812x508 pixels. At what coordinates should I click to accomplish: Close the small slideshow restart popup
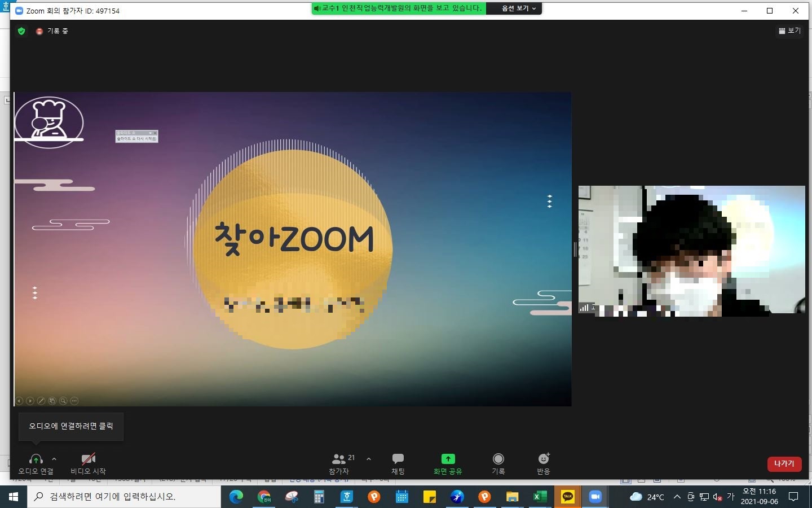pos(155,133)
